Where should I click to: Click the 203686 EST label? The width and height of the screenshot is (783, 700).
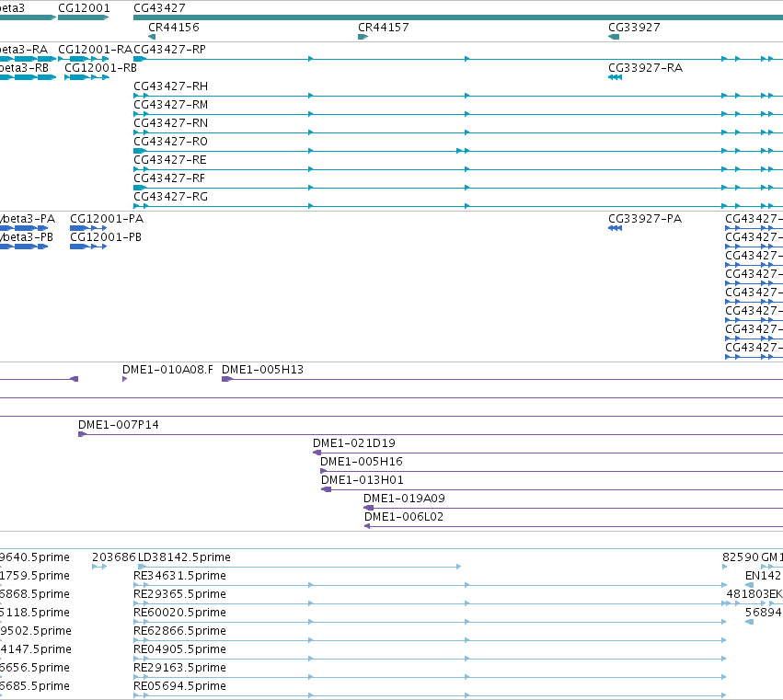tap(114, 557)
